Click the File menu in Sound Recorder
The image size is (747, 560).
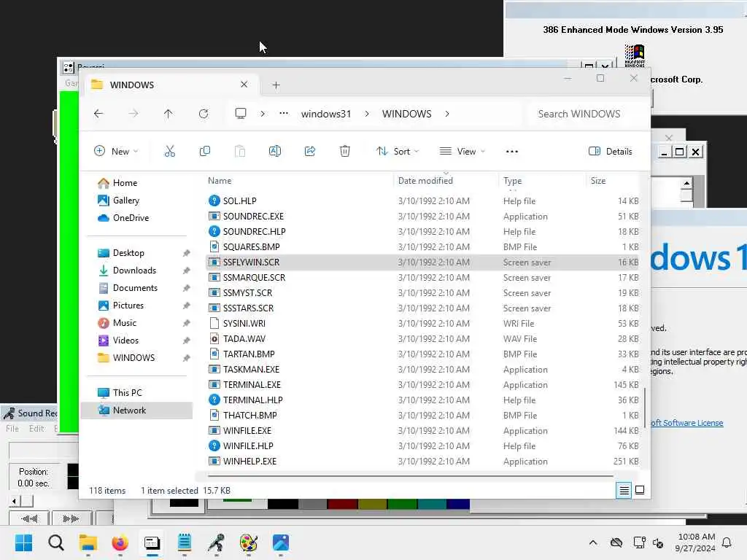click(12, 429)
